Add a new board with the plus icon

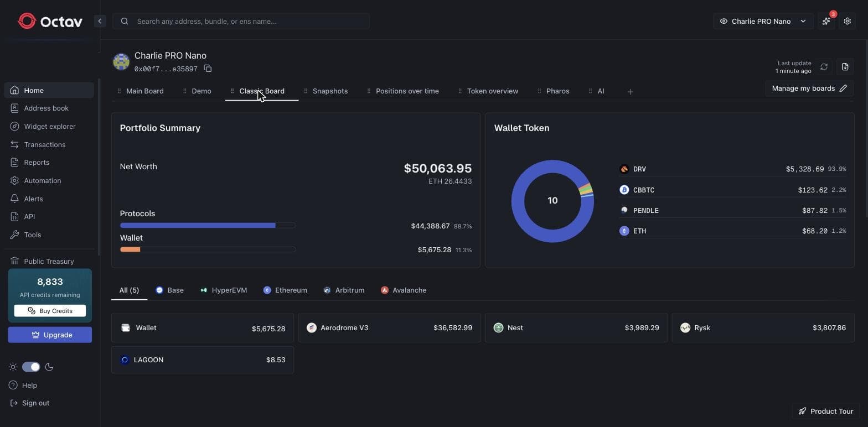point(630,92)
